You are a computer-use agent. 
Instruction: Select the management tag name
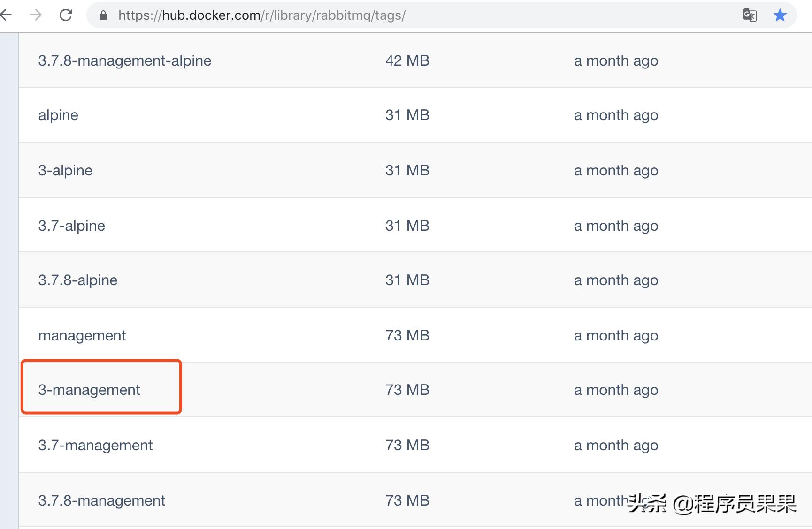(x=82, y=336)
